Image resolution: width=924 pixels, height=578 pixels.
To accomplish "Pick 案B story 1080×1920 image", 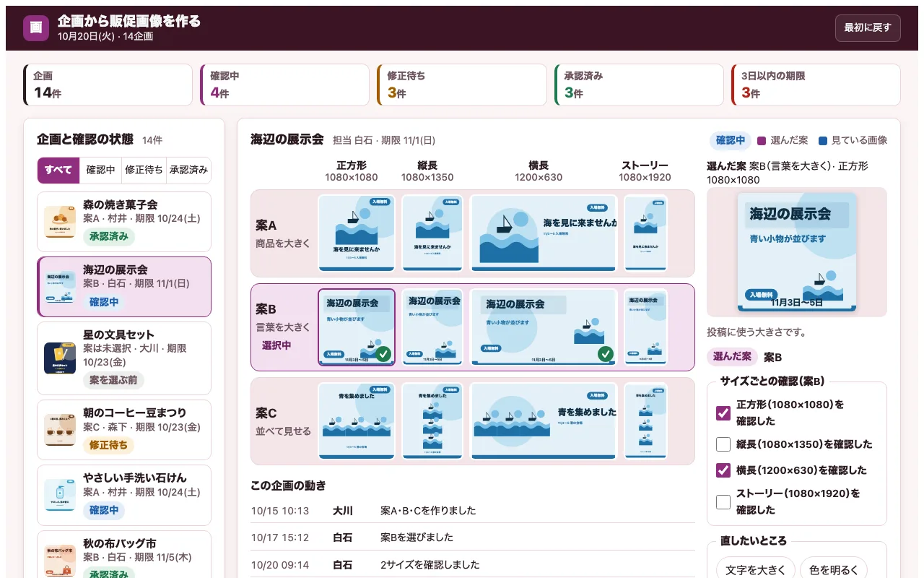I will point(645,327).
